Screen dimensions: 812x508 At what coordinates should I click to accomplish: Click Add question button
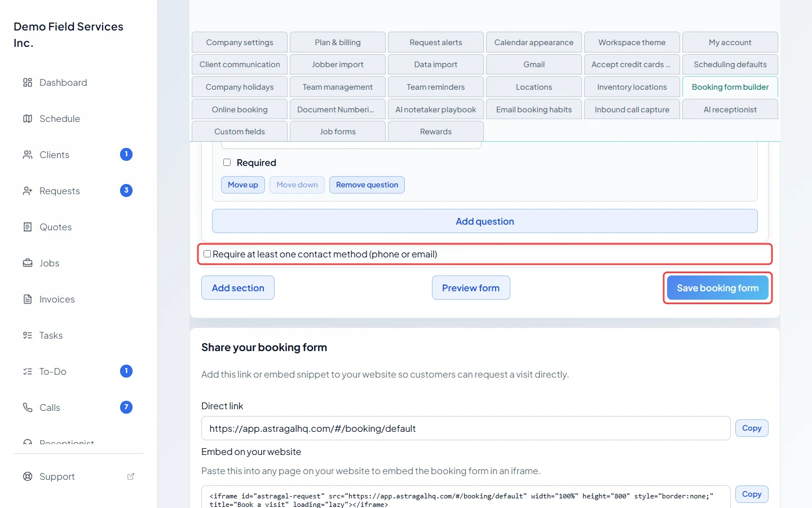(485, 221)
